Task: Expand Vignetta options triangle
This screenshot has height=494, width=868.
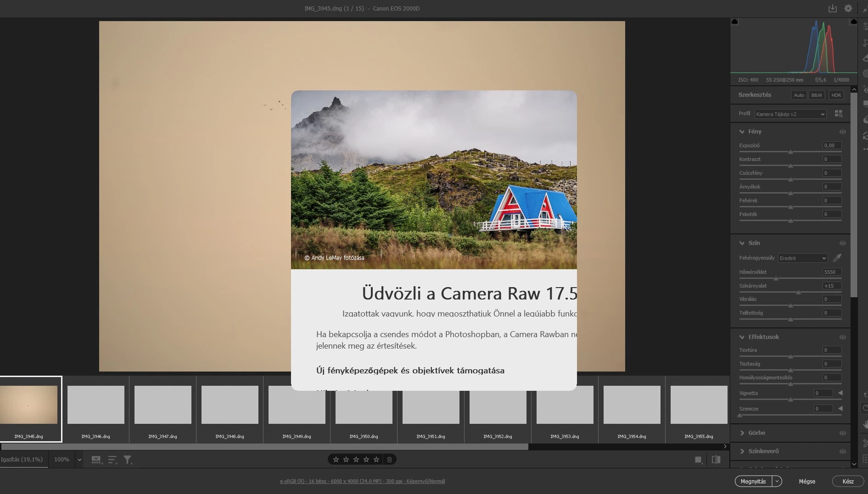Action: coord(840,393)
